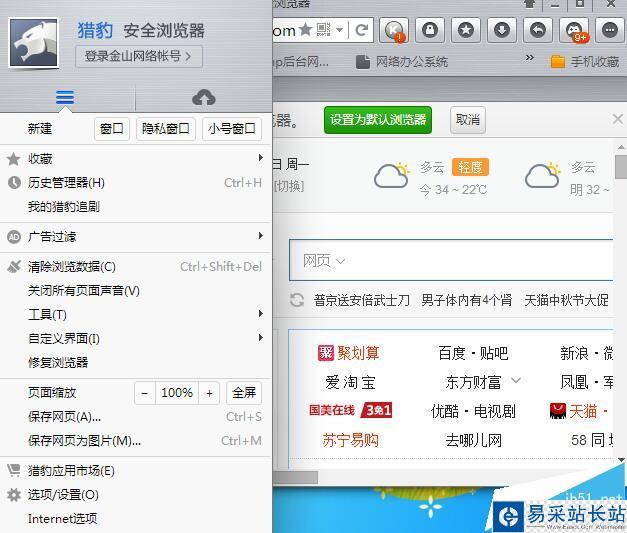Image resolution: width=627 pixels, height=533 pixels.
Task: Click the Liebao leopard logo avatar
Action: pos(34,43)
